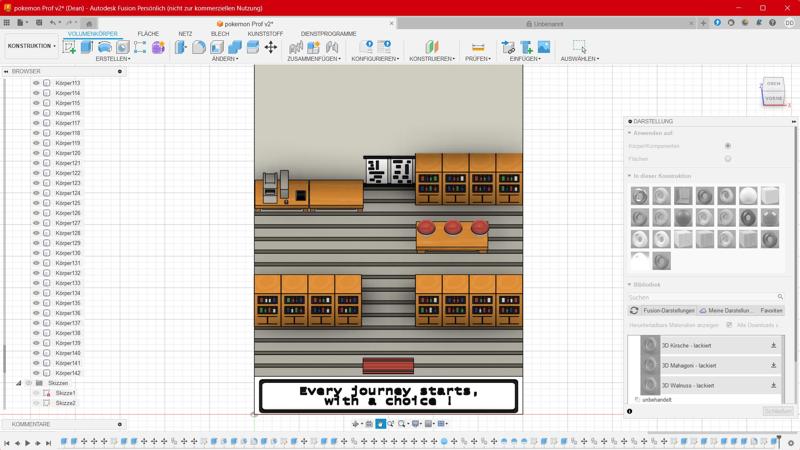Hide Körper142 with its eye icon
Image resolution: width=800 pixels, height=450 pixels.
(x=36, y=373)
